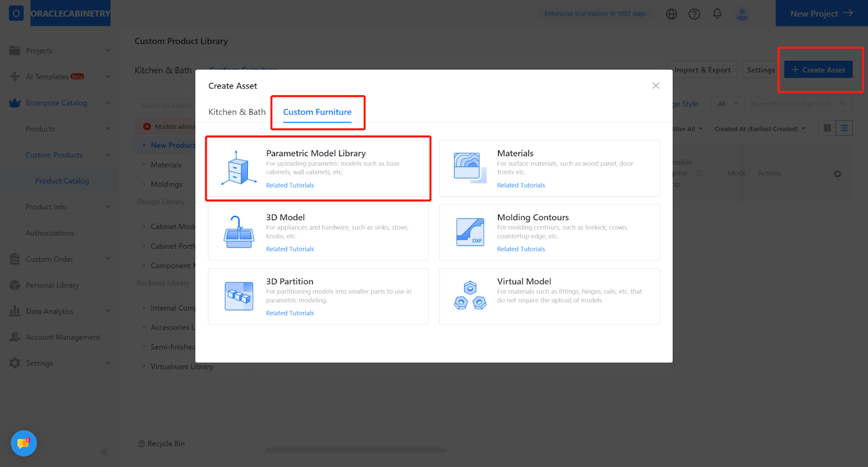The width and height of the screenshot is (868, 467).
Task: Click the Data Analytics chart icon
Action: click(x=15, y=311)
